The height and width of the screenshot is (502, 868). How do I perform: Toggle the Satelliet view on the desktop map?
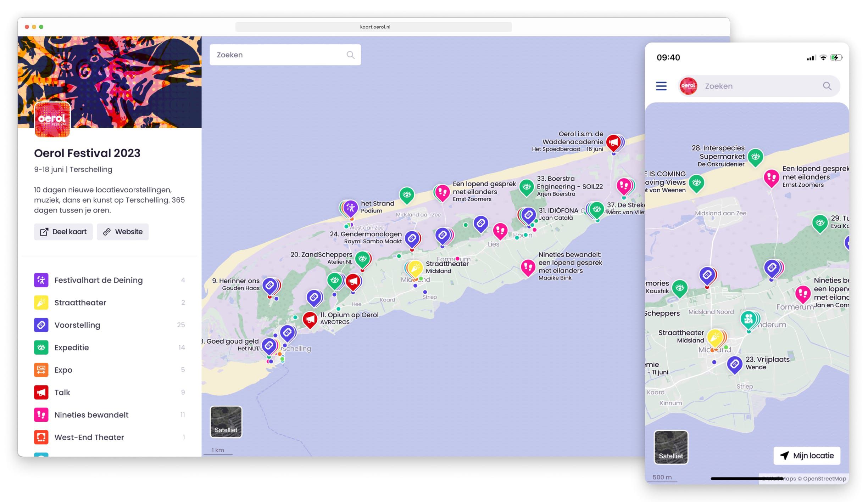226,422
